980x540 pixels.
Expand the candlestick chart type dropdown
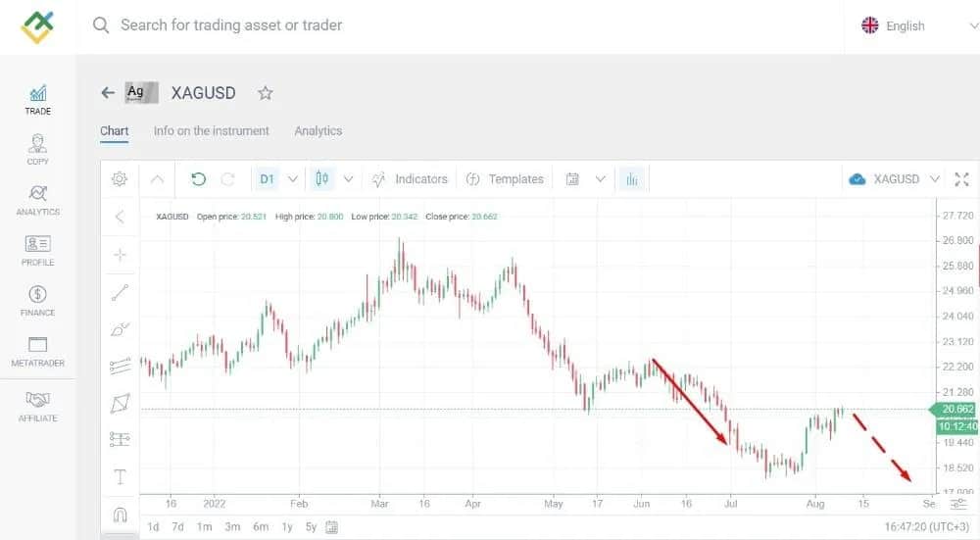(x=348, y=179)
